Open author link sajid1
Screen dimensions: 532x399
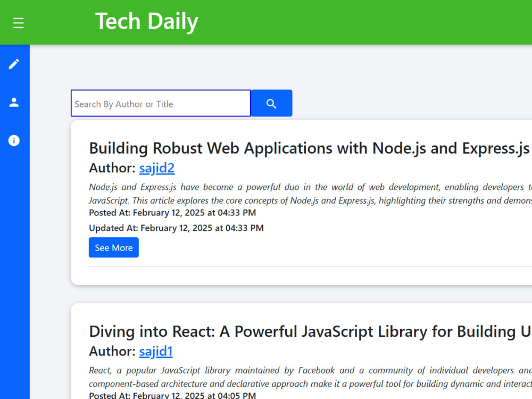(156, 351)
